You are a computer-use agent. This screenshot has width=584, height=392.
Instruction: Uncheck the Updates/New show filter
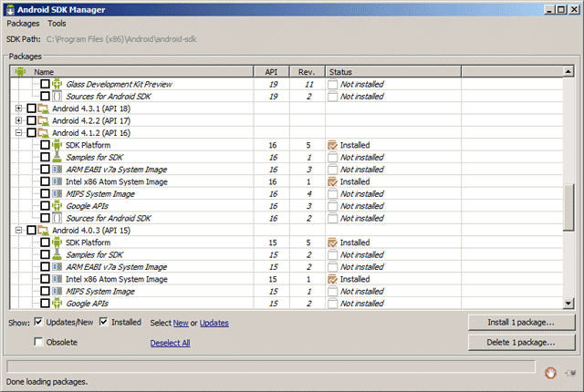(38, 322)
